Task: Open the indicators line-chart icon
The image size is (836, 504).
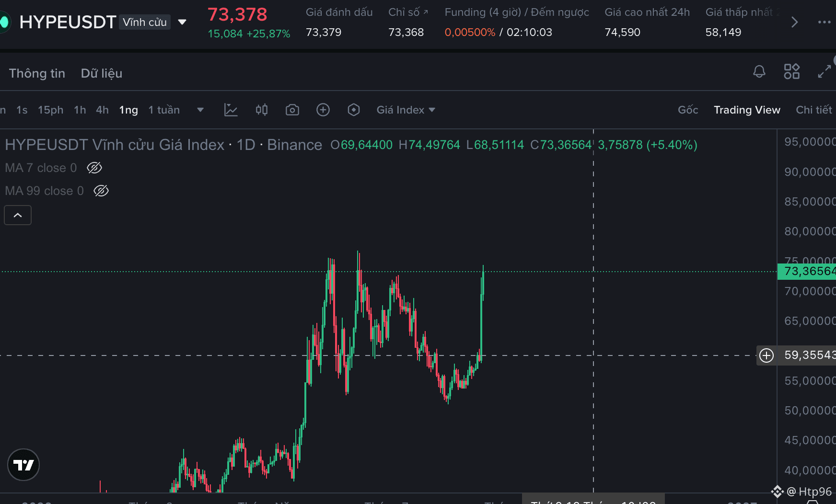Action: coord(231,110)
